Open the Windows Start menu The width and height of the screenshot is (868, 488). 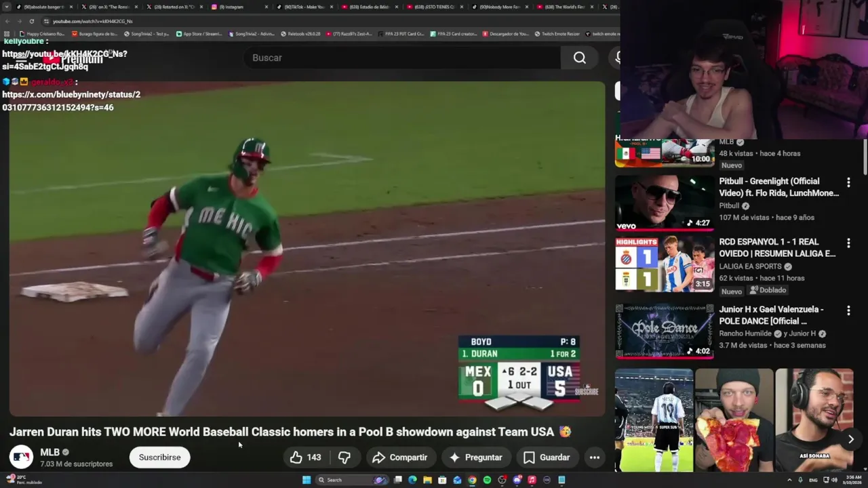point(307,480)
